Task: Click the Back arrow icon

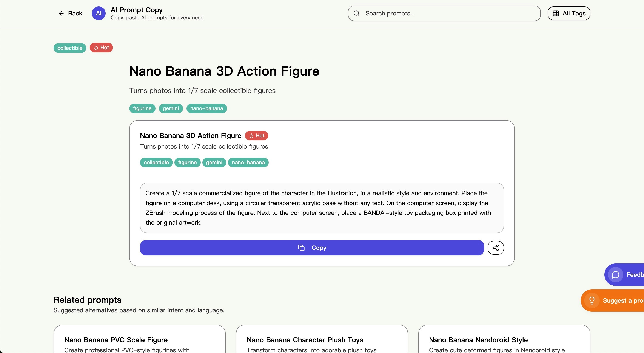Action: 61,14
